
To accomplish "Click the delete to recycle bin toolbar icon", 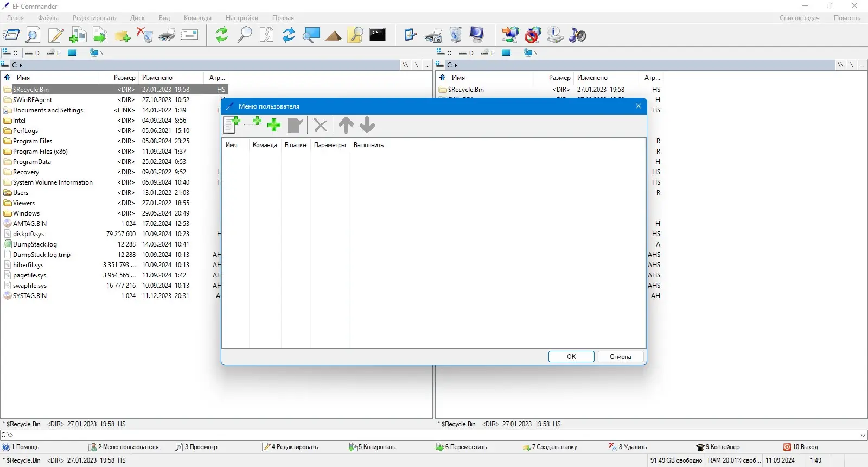I will [145, 35].
